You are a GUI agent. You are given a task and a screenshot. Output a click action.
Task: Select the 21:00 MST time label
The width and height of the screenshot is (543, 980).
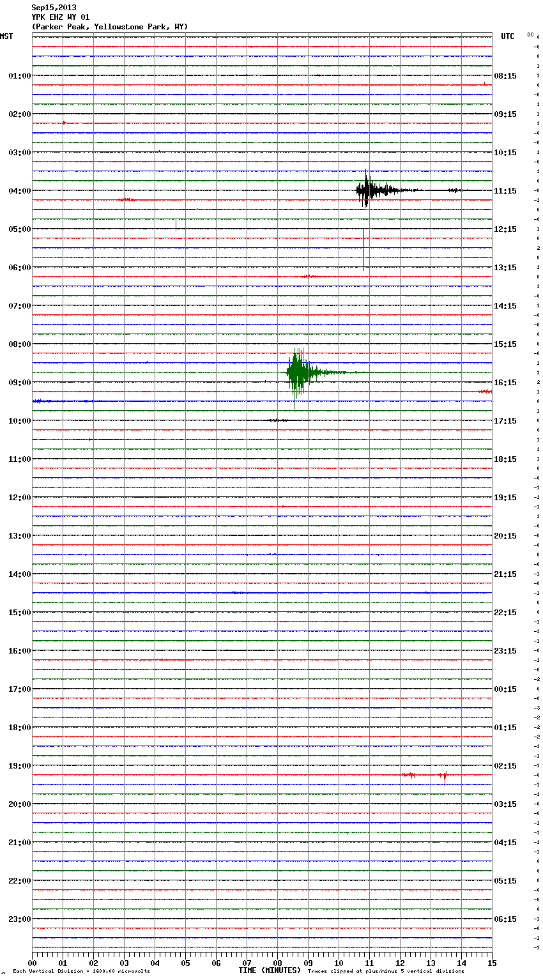pyautogui.click(x=20, y=843)
